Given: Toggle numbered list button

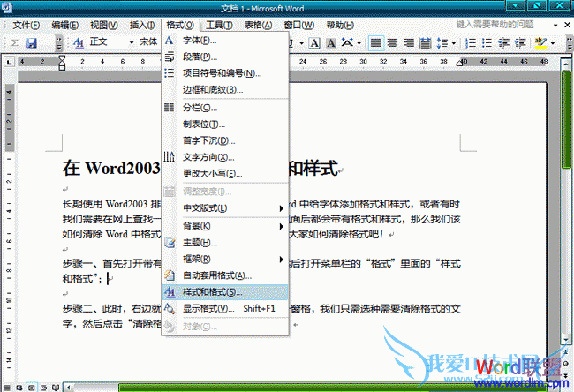Looking at the screenshot, I should click(x=471, y=43).
